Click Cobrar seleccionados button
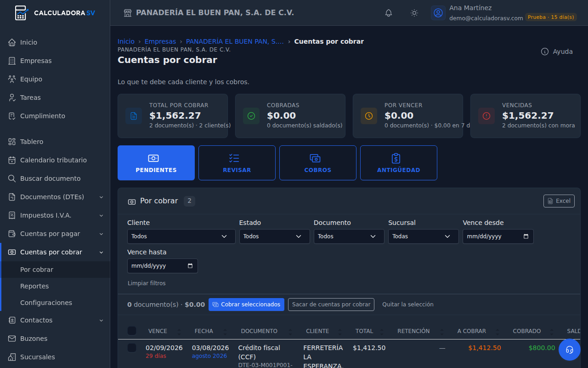This screenshot has height=368, width=588. pyautogui.click(x=246, y=305)
